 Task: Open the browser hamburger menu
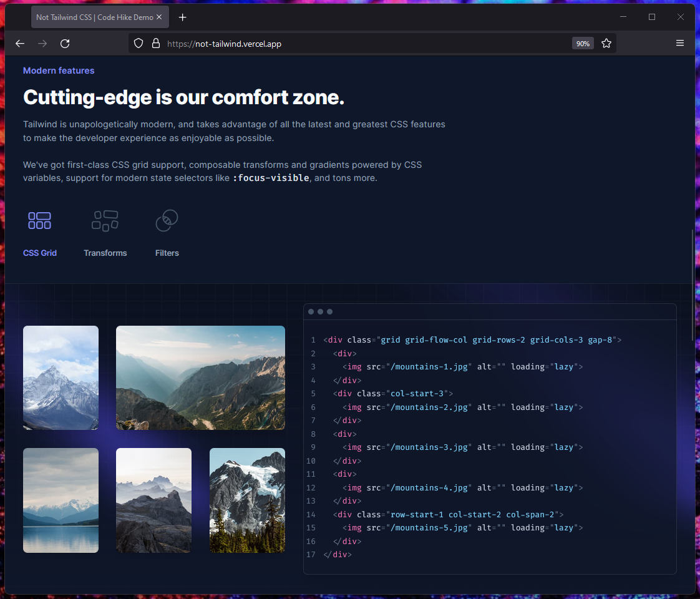point(680,43)
